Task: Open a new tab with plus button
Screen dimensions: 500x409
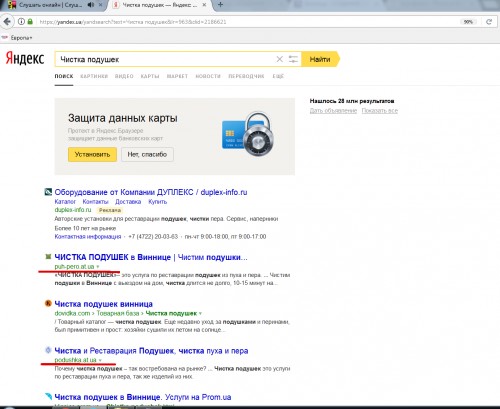Action: [220, 5]
